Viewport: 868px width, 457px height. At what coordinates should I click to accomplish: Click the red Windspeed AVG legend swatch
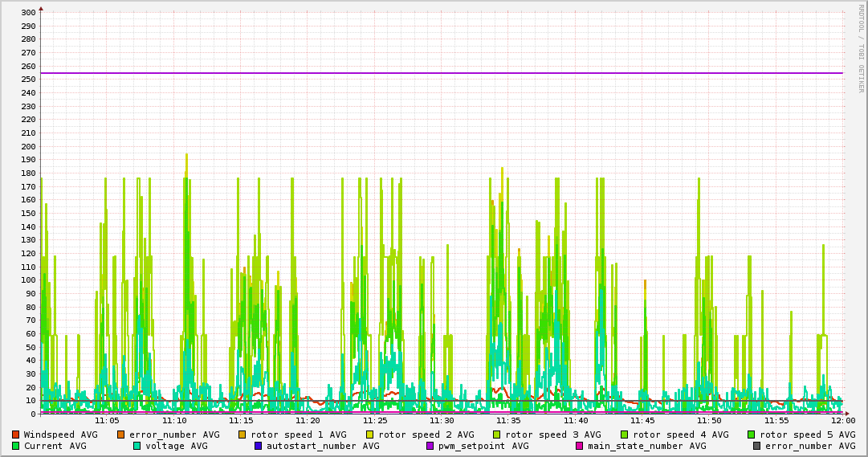point(15,435)
